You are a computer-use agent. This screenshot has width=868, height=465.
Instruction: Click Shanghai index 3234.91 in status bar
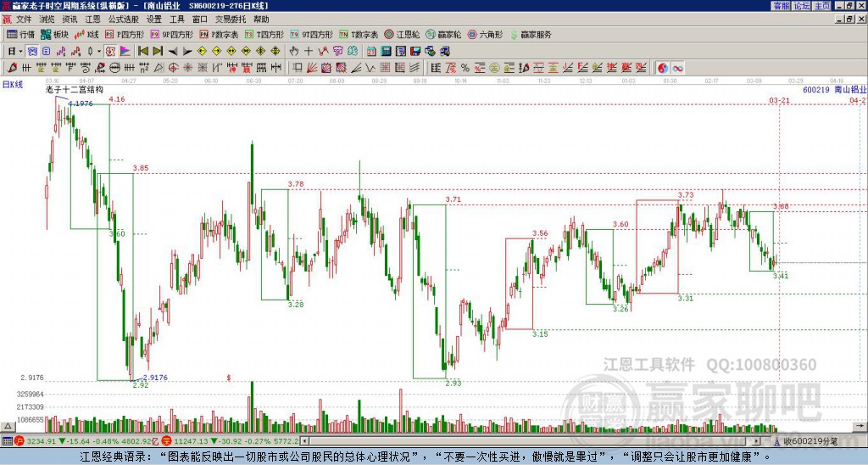tap(42, 441)
